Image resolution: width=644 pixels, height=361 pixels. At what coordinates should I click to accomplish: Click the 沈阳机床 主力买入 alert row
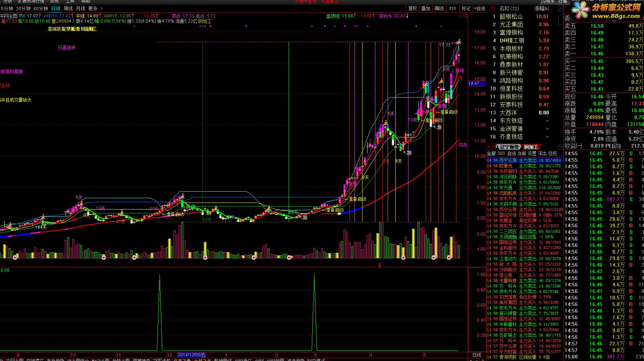coord(525,193)
